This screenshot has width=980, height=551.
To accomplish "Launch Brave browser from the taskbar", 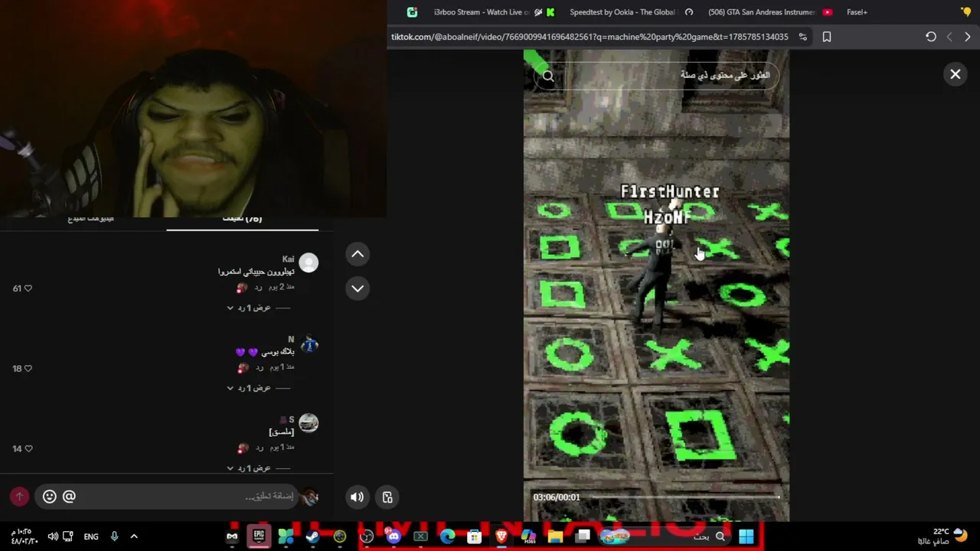I will coord(501,536).
